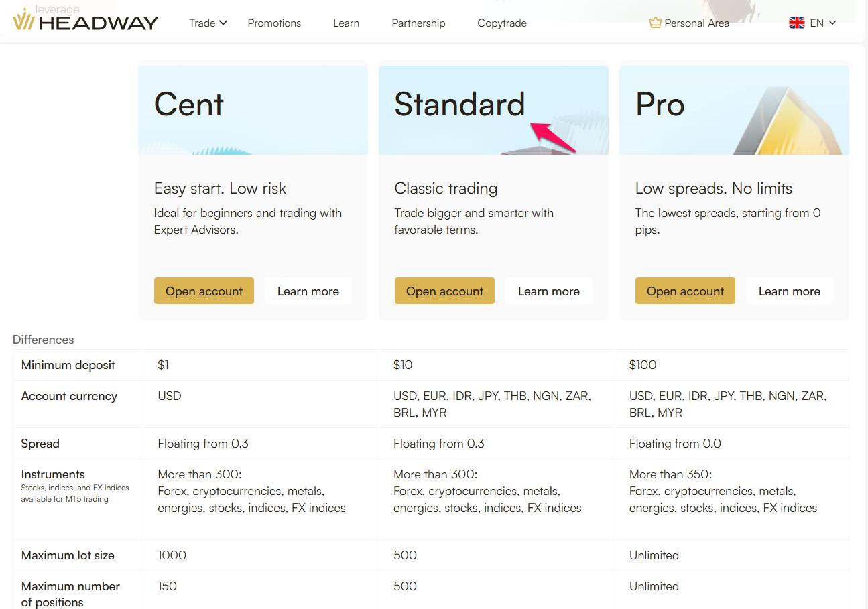868x609 pixels.
Task: Click the Standard maximum positions value 500
Action: 405,586
